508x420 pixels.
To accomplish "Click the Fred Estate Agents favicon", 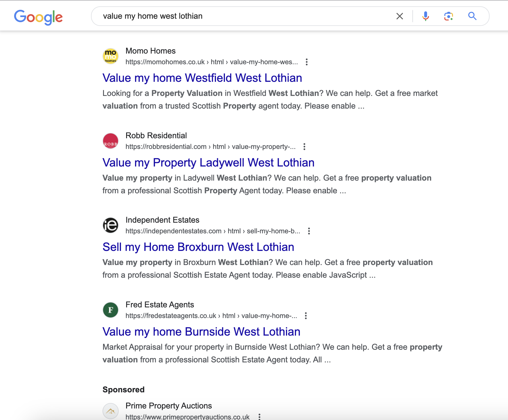I will pos(111,310).
